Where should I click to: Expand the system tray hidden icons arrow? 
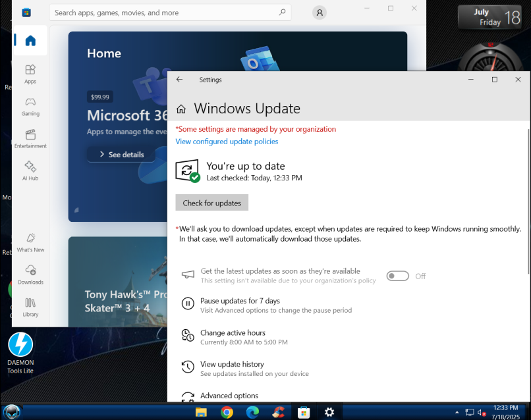[457, 412]
